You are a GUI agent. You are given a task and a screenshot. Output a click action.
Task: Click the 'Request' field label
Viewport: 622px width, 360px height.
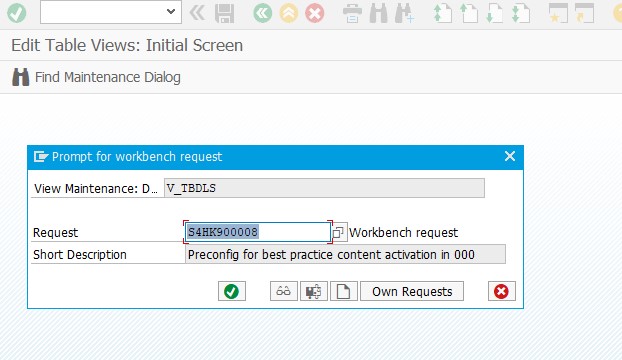tap(56, 232)
